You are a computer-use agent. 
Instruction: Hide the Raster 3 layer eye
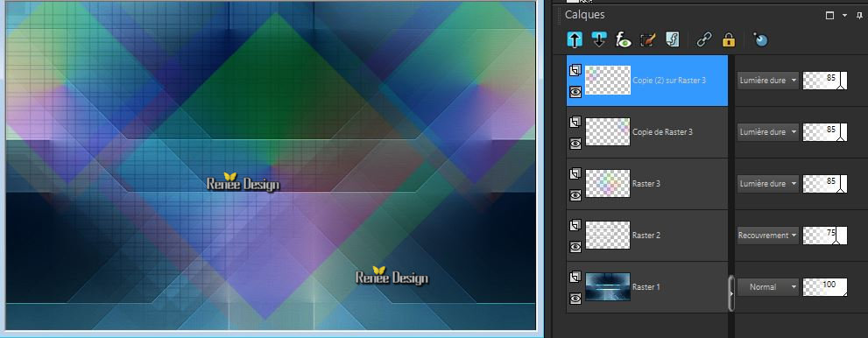(575, 194)
